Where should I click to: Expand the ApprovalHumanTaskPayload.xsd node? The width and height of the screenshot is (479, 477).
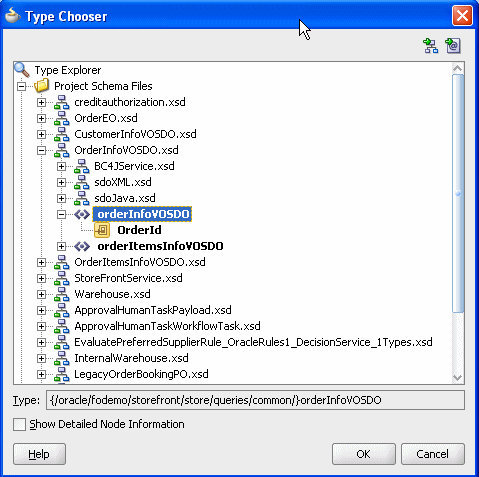point(41,310)
